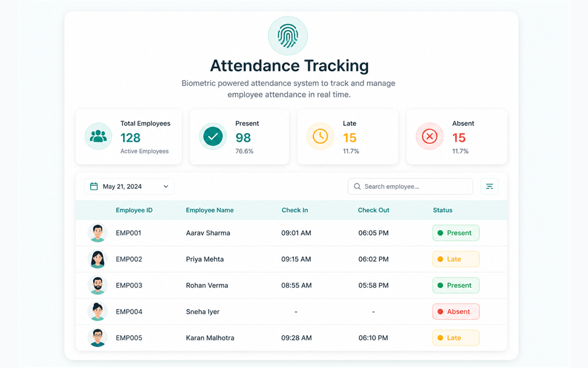Click Priya Mehta's avatar
This screenshot has height=368, width=588.
point(97,259)
